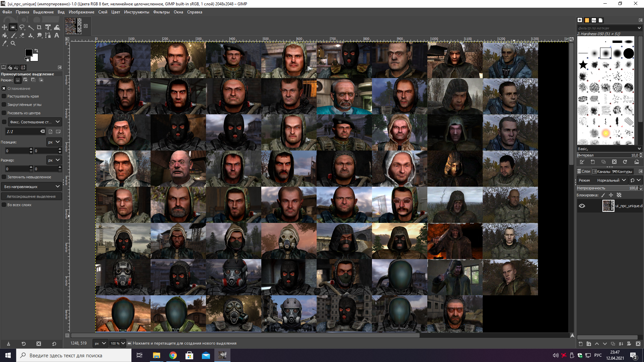Open the status bar px units dropdown
The height and width of the screenshot is (362, 644).
pos(100,343)
